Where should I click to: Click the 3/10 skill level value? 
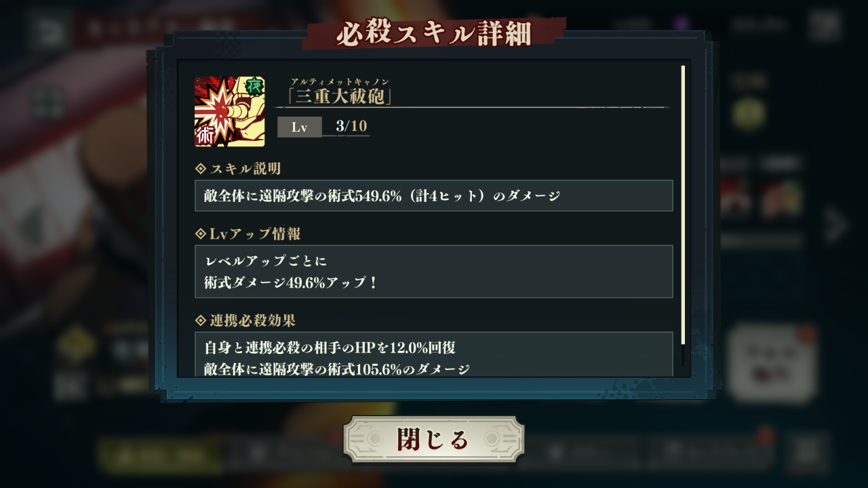pos(351,127)
